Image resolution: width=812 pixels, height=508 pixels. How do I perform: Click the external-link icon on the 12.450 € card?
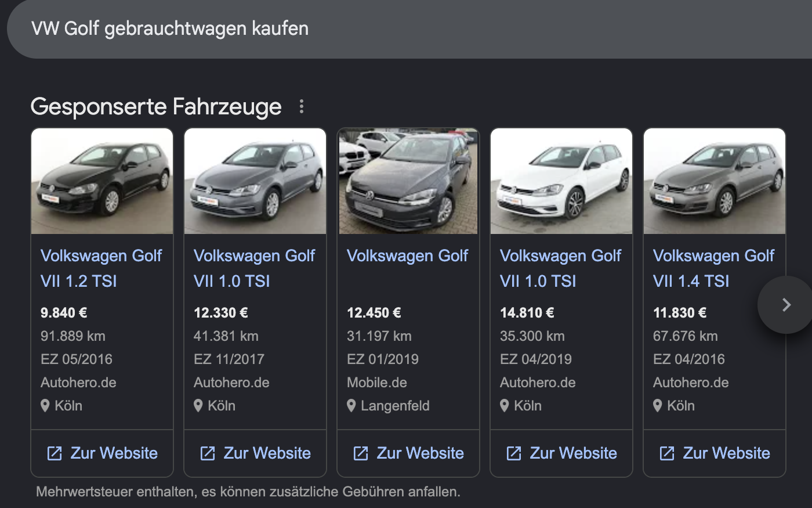tap(361, 453)
